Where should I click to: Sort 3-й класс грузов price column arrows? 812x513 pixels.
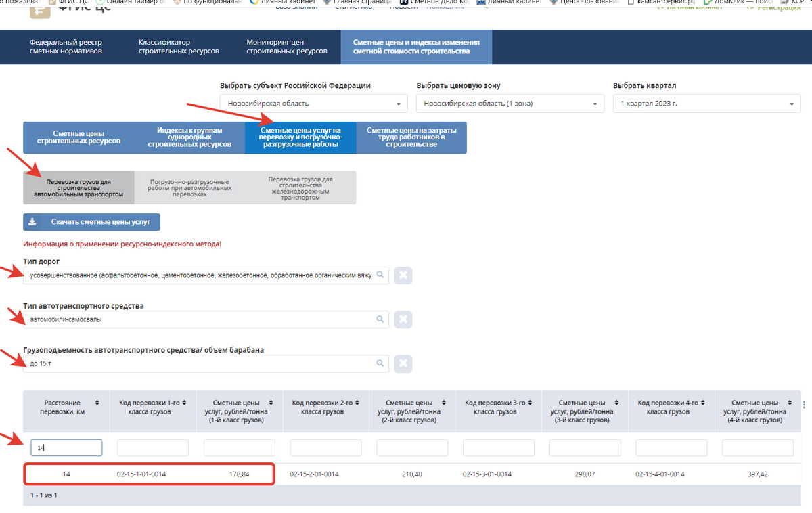point(616,402)
